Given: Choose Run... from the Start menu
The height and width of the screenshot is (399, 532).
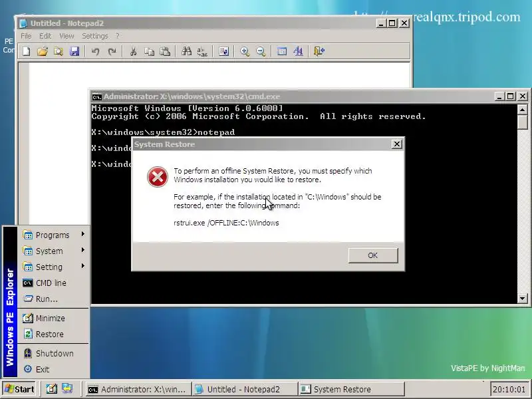Looking at the screenshot, I should click(53, 299).
